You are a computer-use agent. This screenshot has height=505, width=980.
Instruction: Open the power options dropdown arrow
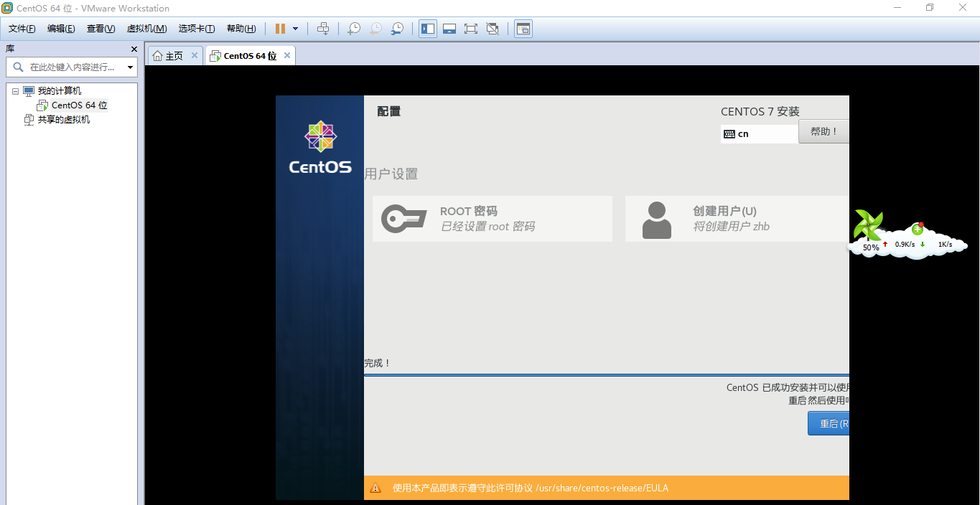click(x=296, y=29)
